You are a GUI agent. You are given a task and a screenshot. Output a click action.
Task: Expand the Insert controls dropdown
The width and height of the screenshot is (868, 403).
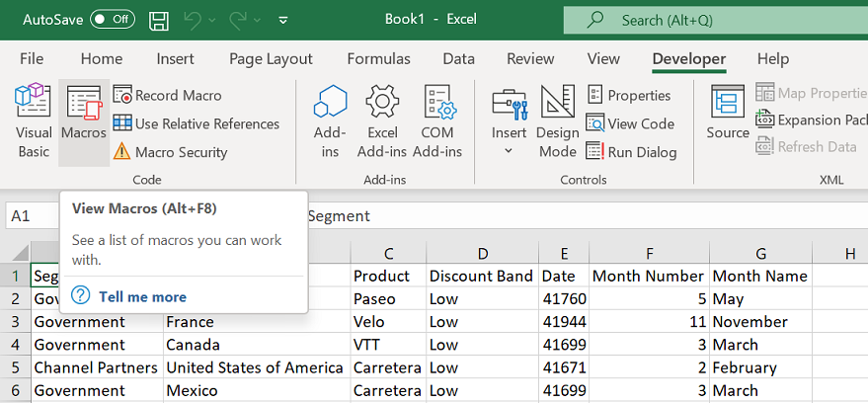509,151
